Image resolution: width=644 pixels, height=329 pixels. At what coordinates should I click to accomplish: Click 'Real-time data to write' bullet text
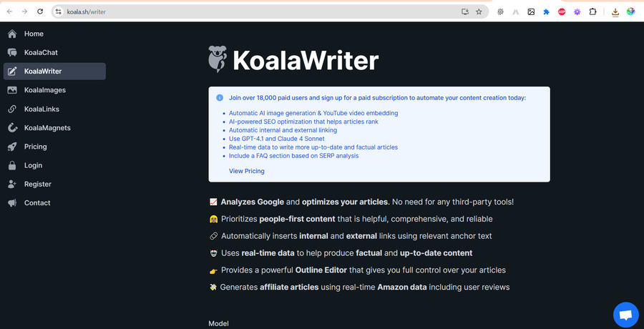click(x=313, y=147)
